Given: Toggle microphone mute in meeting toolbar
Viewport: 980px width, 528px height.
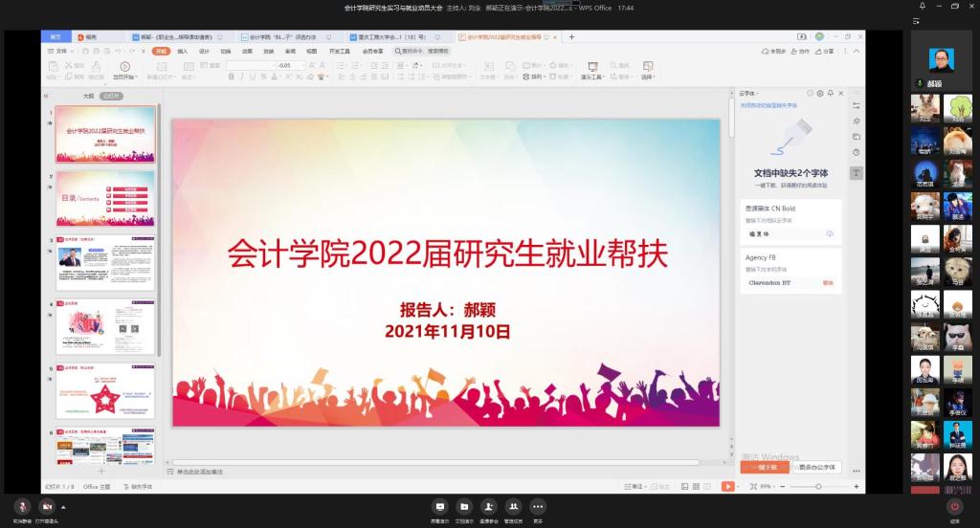Looking at the screenshot, I should tap(22, 506).
